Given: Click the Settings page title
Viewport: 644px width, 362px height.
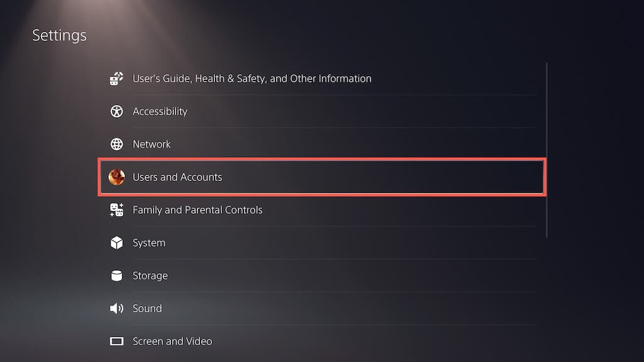Looking at the screenshot, I should (59, 35).
